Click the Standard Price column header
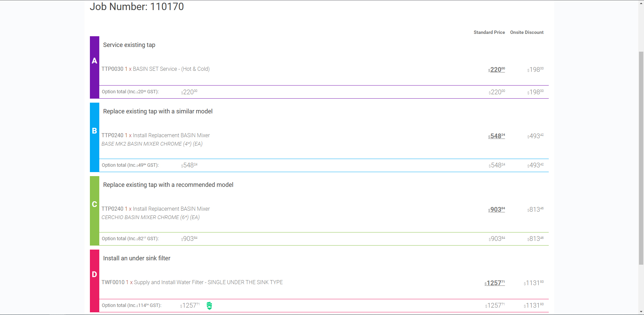The height and width of the screenshot is (315, 644). pyautogui.click(x=489, y=32)
